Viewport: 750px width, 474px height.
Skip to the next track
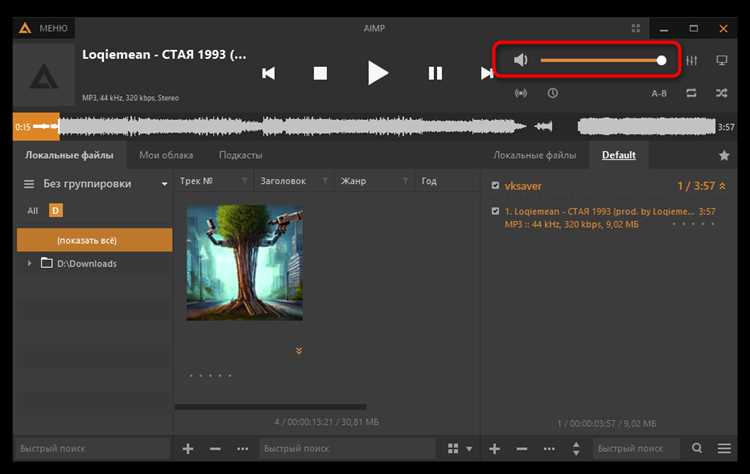coord(486,73)
